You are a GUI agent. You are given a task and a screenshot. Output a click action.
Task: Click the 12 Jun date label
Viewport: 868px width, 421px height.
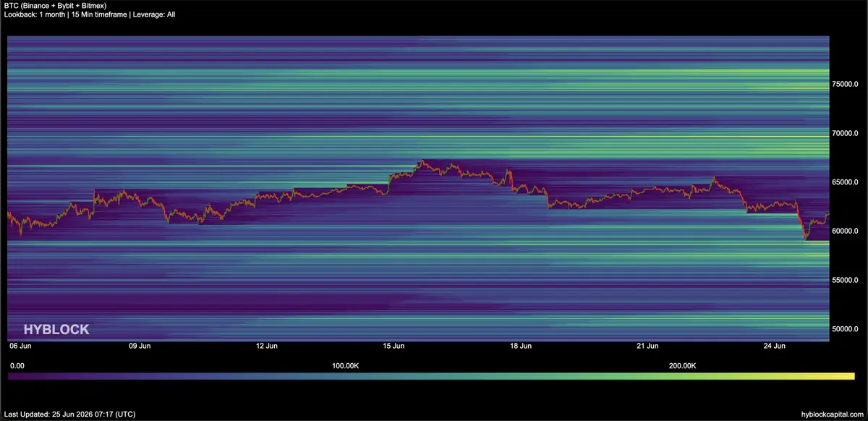(x=267, y=346)
